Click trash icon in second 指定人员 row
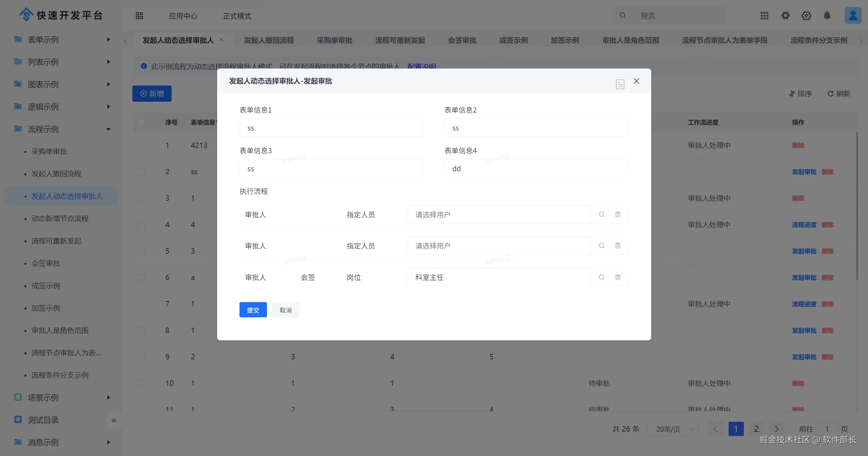 [x=618, y=245]
